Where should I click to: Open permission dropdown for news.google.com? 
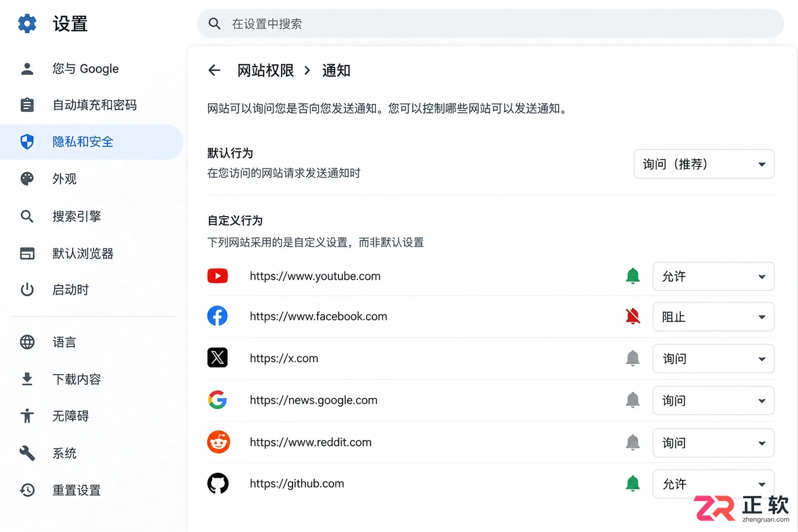click(x=713, y=400)
